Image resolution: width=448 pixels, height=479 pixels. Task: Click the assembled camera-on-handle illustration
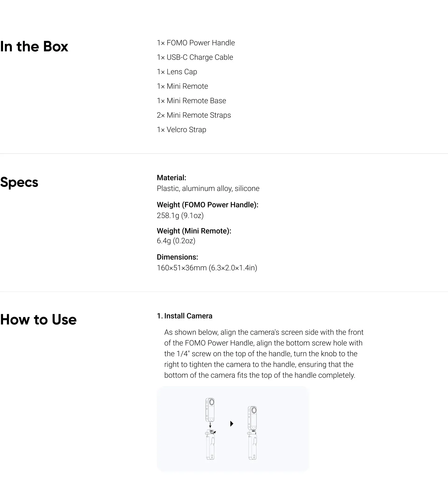(x=252, y=433)
